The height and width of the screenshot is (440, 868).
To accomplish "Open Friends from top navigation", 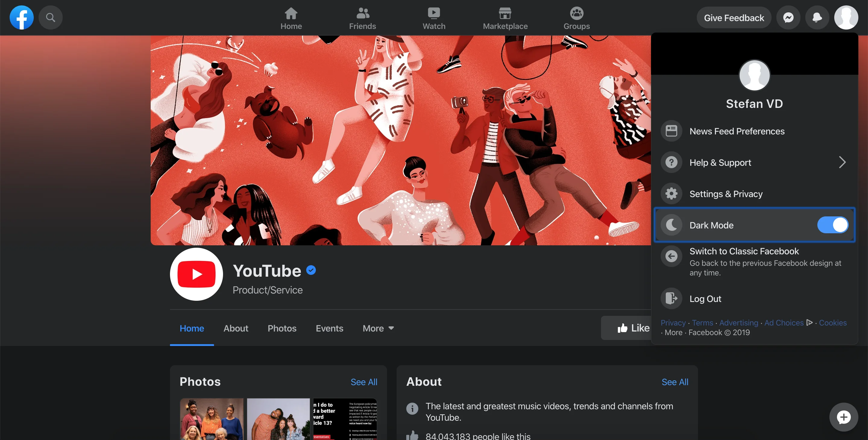I will pos(363,18).
